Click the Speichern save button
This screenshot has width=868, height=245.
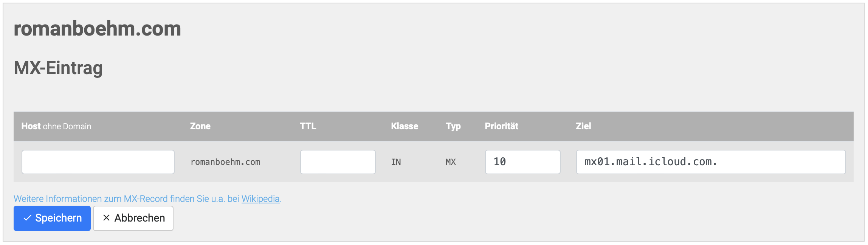tap(52, 218)
